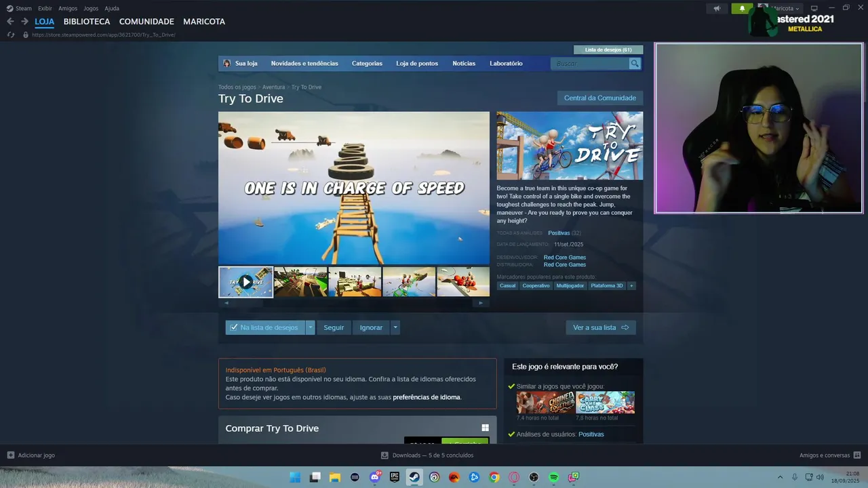
Task: Open the Amigos menu
Action: tap(68, 8)
